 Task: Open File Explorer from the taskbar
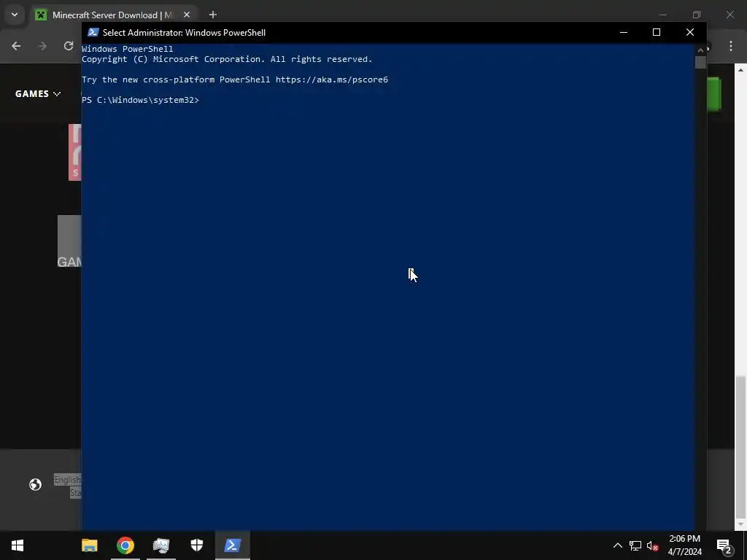coord(90,545)
